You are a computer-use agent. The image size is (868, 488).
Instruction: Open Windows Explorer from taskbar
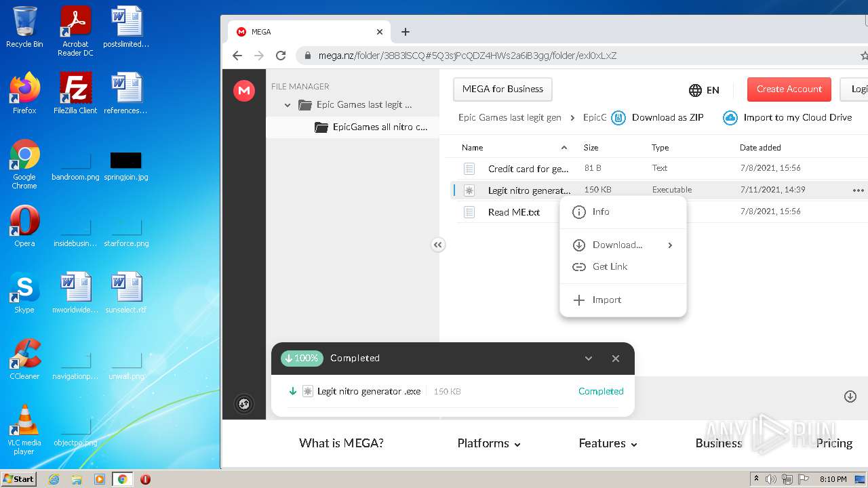(x=77, y=479)
